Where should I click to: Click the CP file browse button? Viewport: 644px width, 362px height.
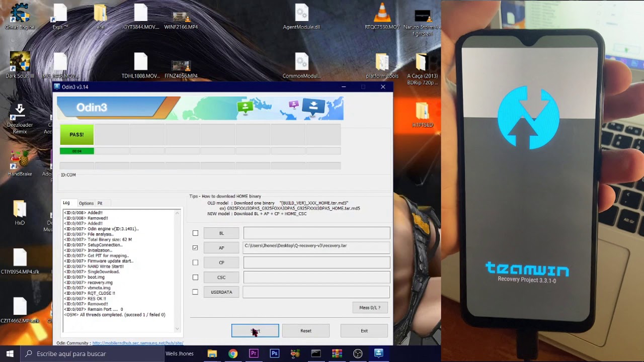pos(221,262)
